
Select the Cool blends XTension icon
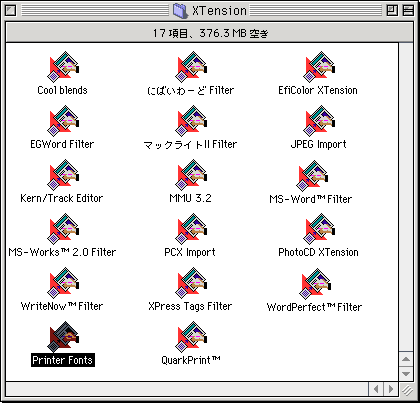point(63,67)
